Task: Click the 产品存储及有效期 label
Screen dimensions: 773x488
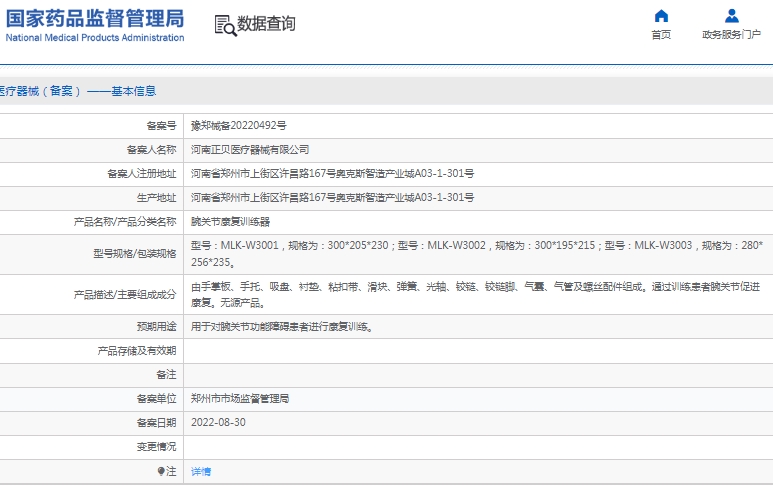Action: coord(137,351)
